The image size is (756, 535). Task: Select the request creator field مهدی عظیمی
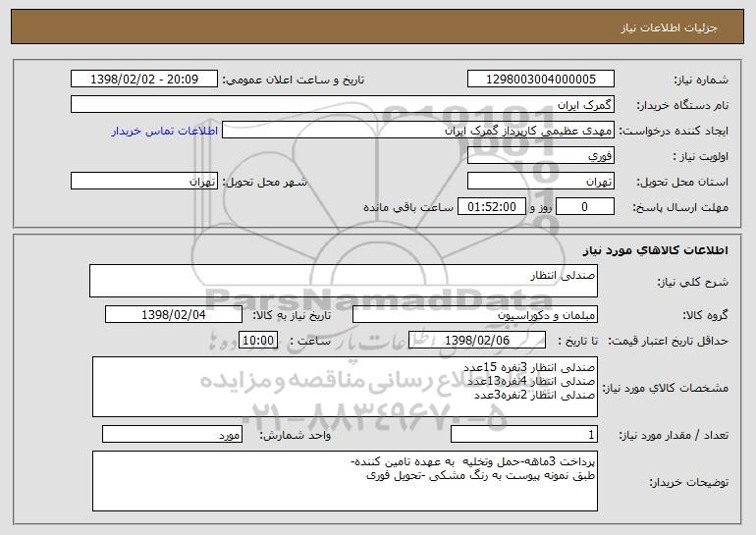(418, 131)
